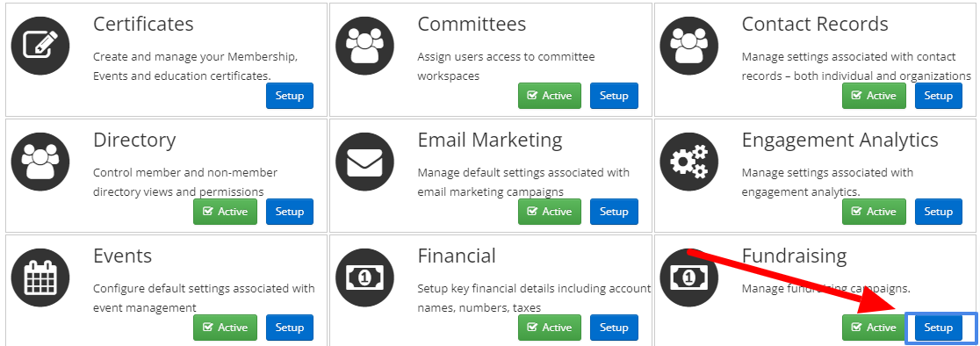Screen dimensions: 980x346
Task: Select the Contact Records people icon
Action: click(x=689, y=46)
